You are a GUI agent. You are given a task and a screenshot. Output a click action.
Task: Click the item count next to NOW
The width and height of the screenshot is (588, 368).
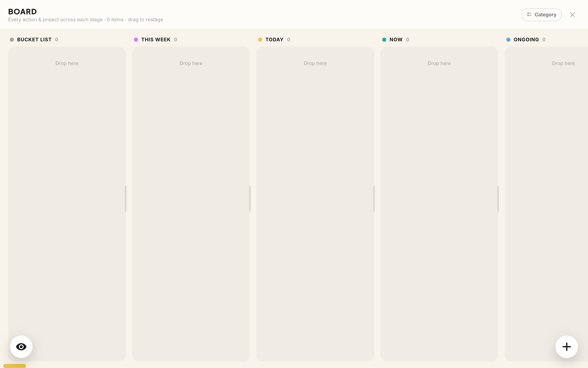pos(407,40)
